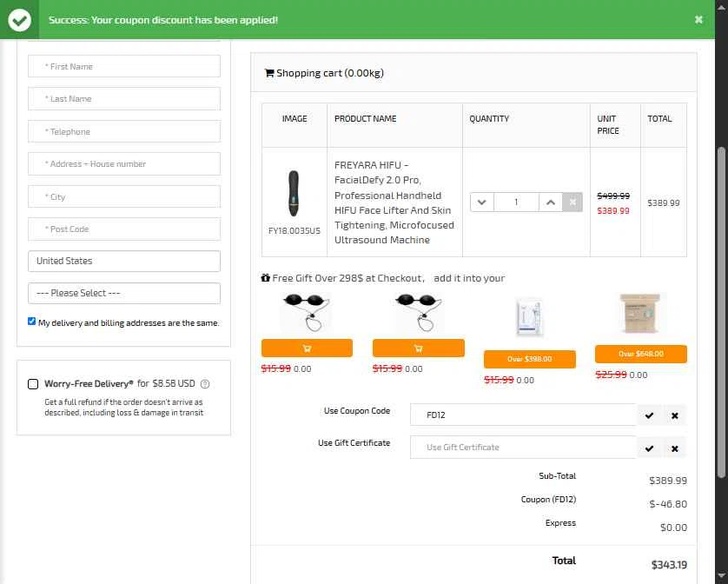Remove FREYARA HIFU item from cart

point(572,202)
